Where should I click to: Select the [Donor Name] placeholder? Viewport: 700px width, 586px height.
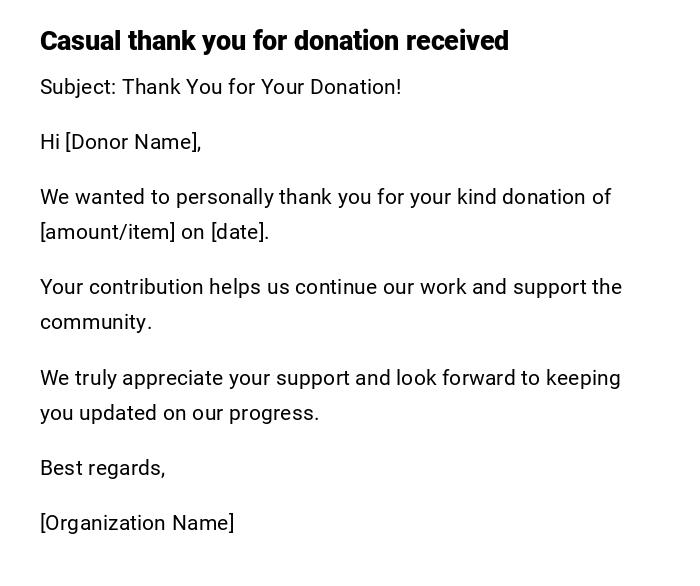[x=133, y=142]
